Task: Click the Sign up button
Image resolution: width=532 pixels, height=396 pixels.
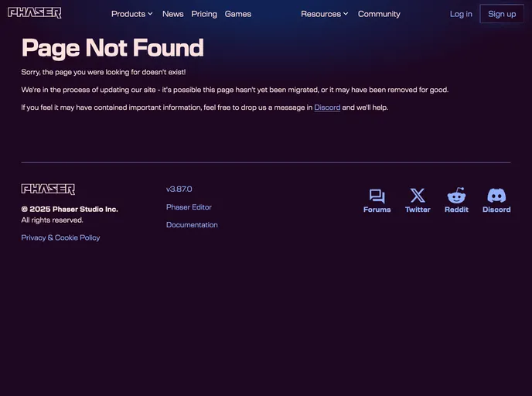Action: tap(502, 14)
